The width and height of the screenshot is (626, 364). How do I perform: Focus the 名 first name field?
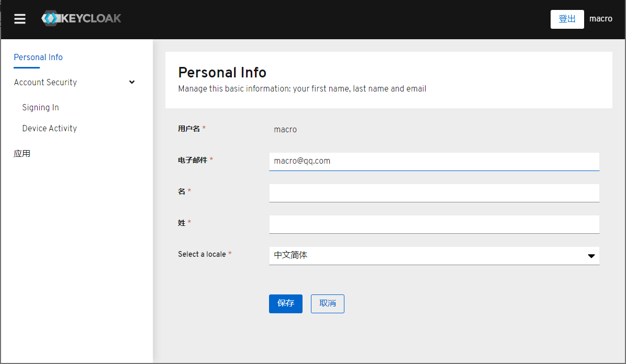click(434, 193)
